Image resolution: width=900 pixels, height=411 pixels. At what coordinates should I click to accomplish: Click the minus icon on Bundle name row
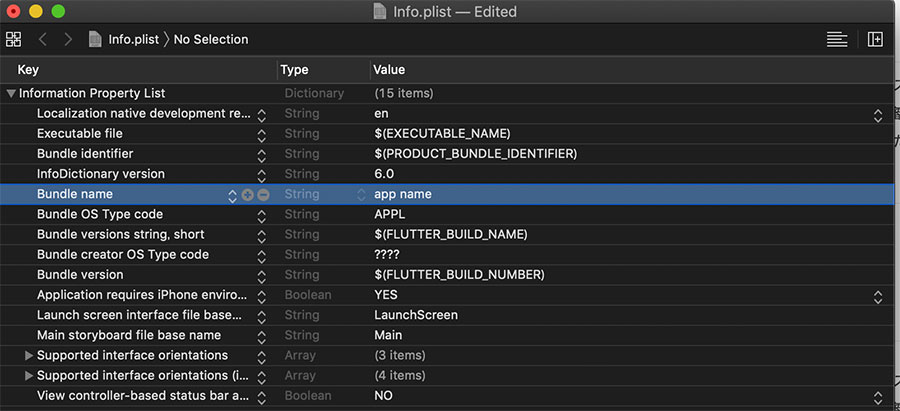coord(263,194)
